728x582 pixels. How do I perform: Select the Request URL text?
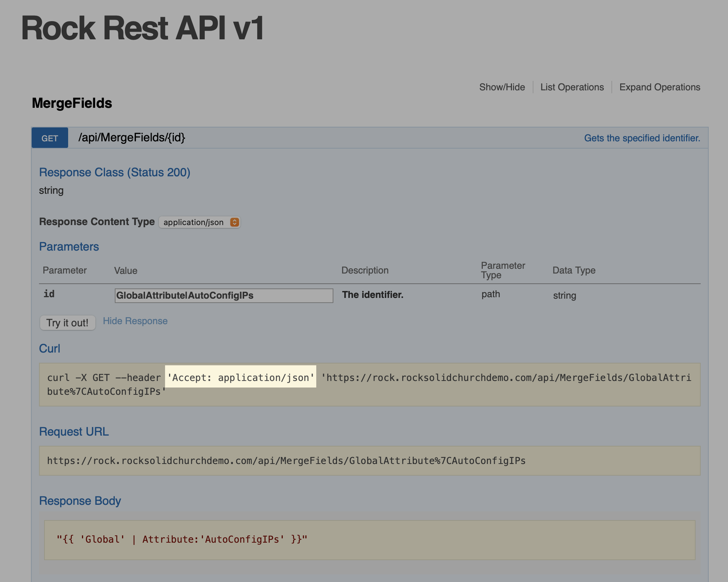click(286, 460)
